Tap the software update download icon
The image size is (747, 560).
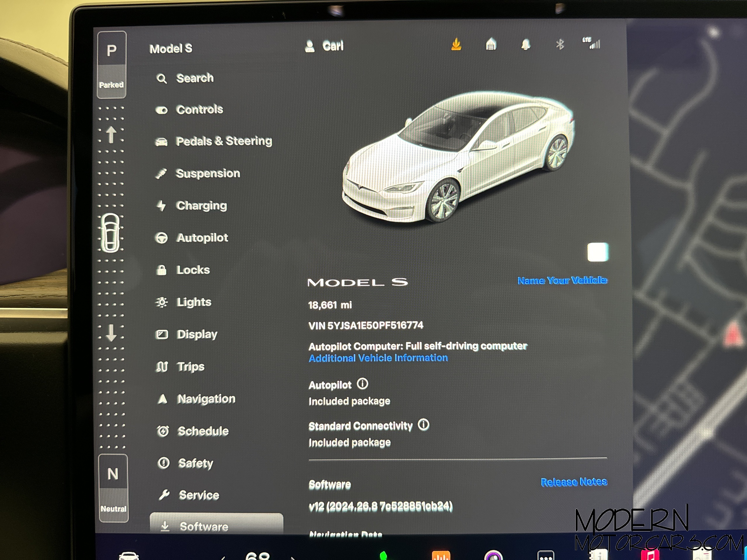(456, 44)
